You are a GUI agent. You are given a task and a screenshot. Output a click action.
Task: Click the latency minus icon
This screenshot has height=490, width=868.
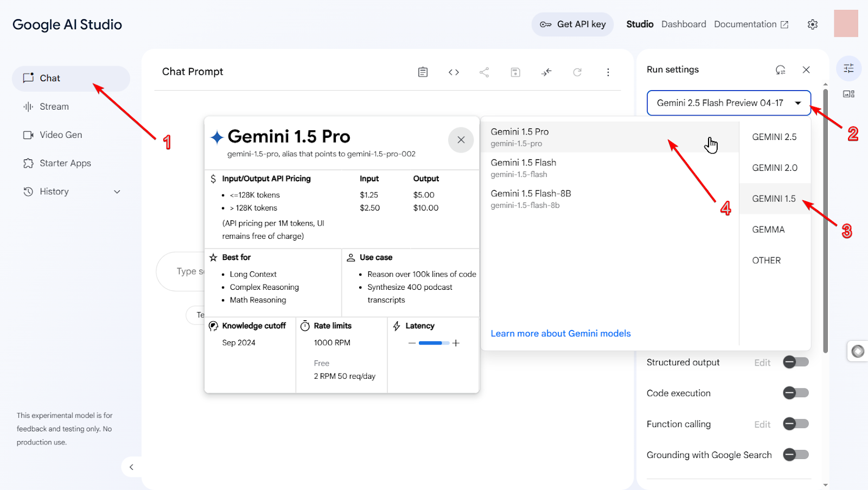(412, 343)
